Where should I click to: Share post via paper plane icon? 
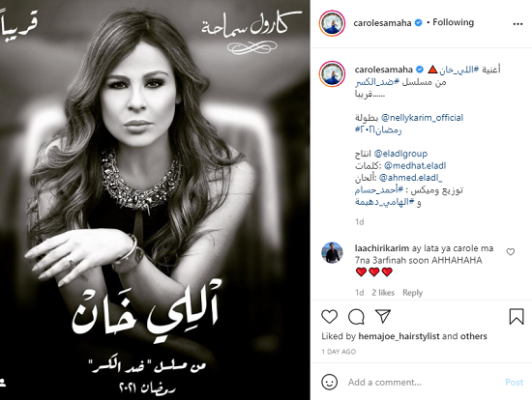pos(383,316)
